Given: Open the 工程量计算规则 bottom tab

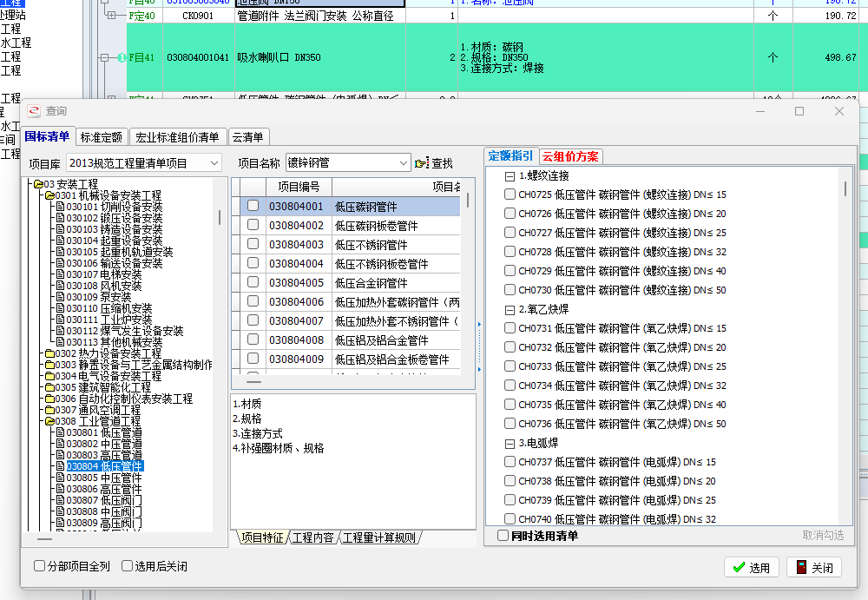Looking at the screenshot, I should tap(379, 537).
